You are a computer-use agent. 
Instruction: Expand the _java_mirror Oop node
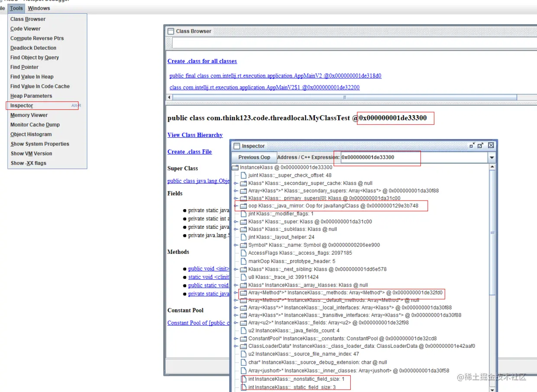coord(236,206)
